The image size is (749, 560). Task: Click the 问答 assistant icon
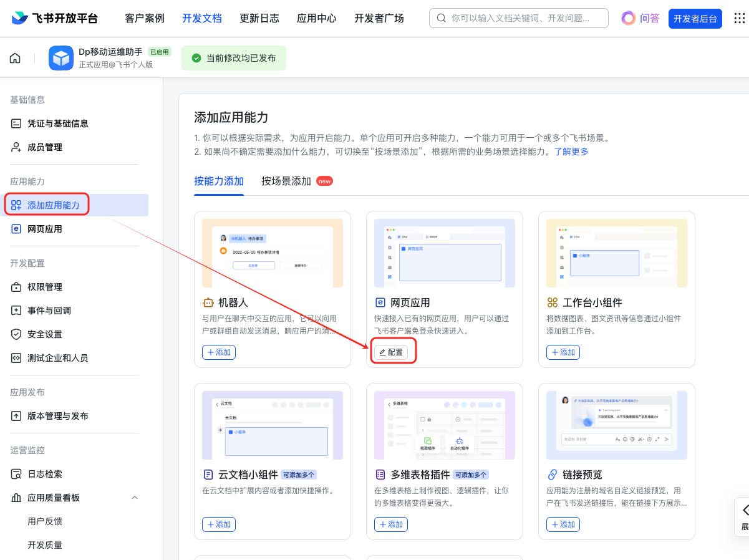pos(628,18)
